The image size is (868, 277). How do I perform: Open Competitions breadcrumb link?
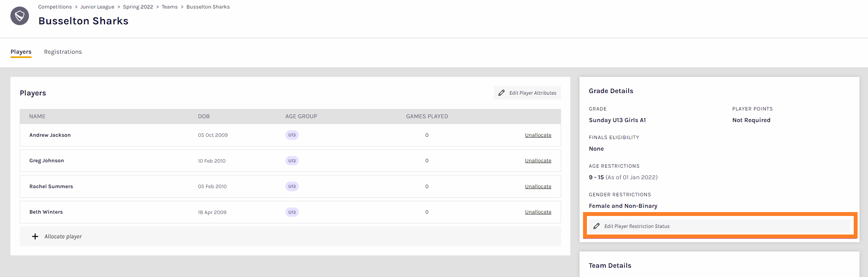[55, 7]
